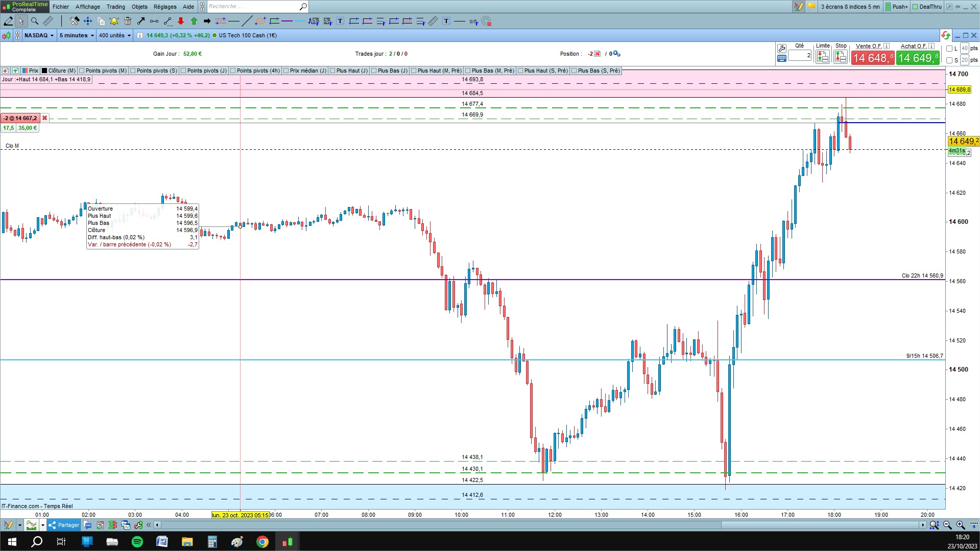Click the alert bell icon
The image size is (980, 551).
coord(114,21)
